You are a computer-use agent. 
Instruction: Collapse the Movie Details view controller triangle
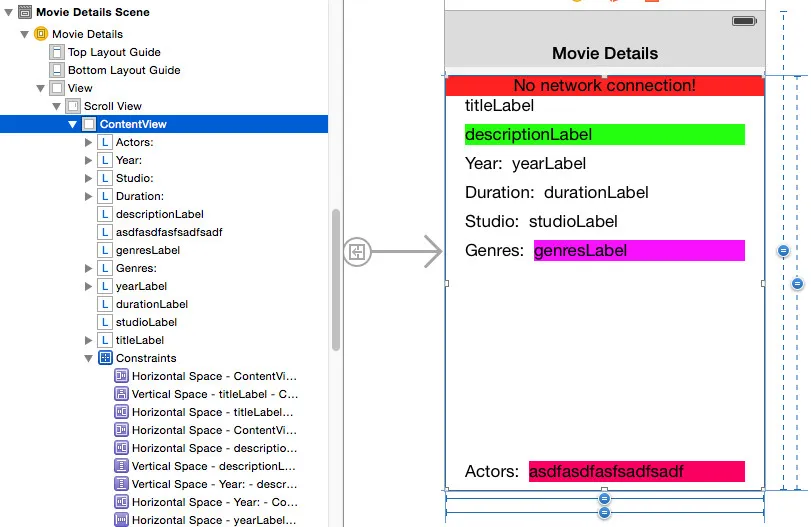coord(25,34)
